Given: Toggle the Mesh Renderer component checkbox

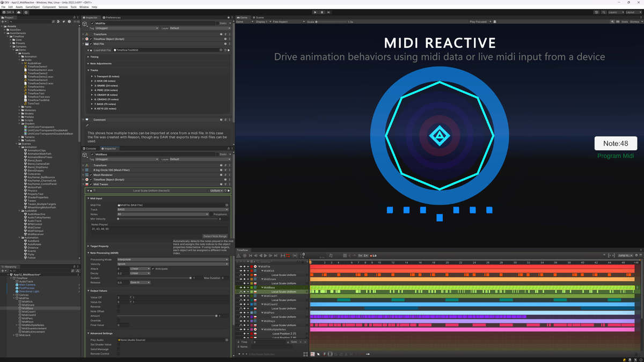Looking at the screenshot, I should [91, 175].
